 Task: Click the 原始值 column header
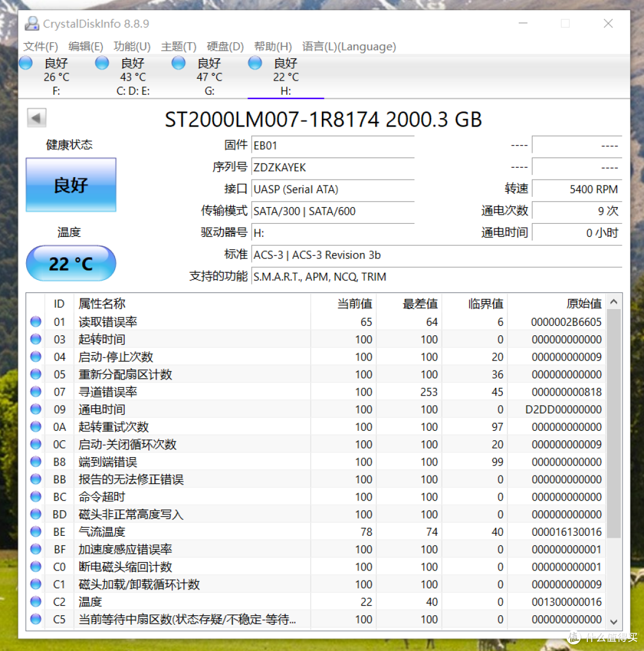pyautogui.click(x=557, y=304)
